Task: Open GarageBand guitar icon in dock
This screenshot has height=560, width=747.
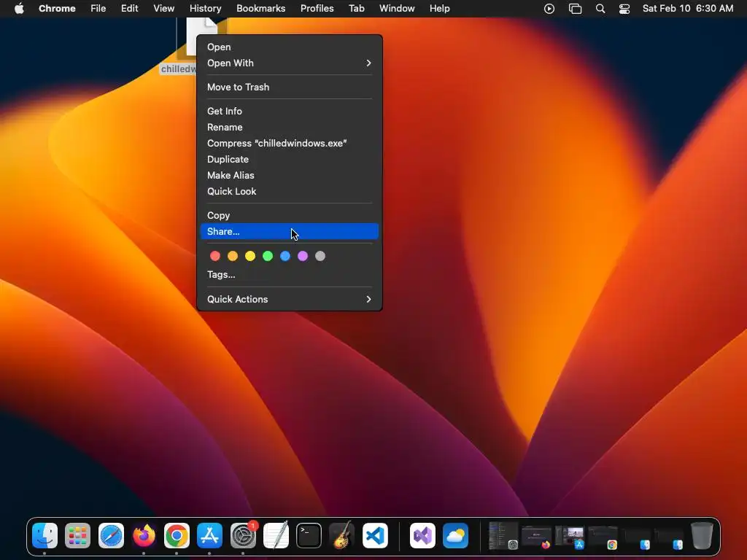Action: [x=341, y=536]
